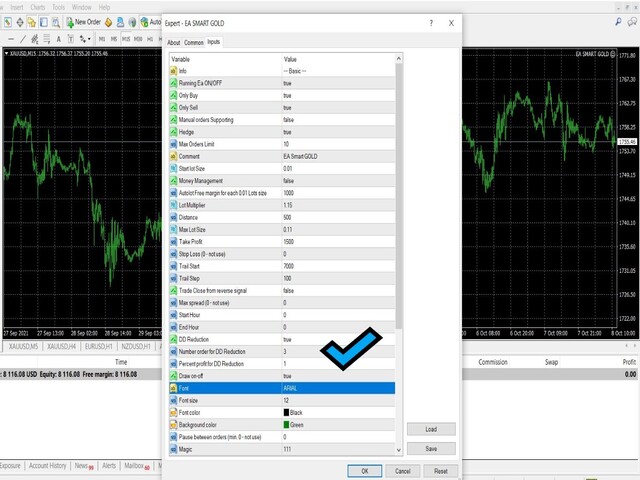Click the blue user profile toolbar icon
Image resolution: width=640 pixels, height=480 pixels.
pyautogui.click(x=120, y=22)
